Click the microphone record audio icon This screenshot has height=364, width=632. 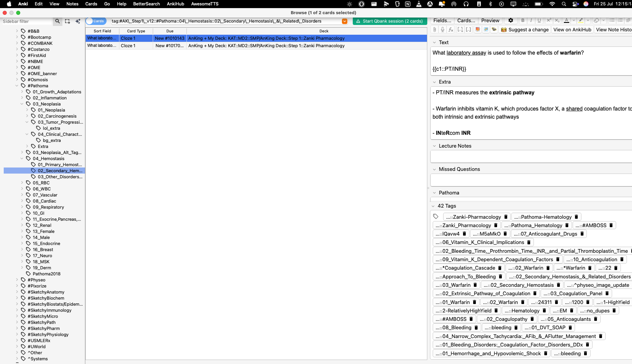click(x=442, y=30)
